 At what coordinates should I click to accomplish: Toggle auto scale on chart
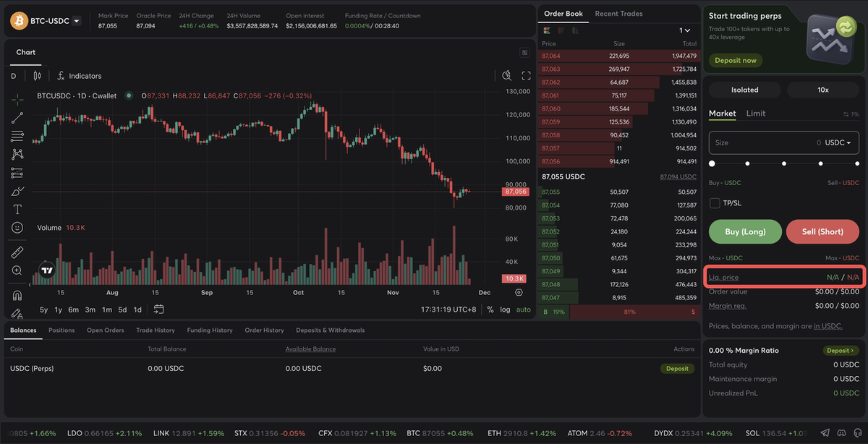pos(524,309)
